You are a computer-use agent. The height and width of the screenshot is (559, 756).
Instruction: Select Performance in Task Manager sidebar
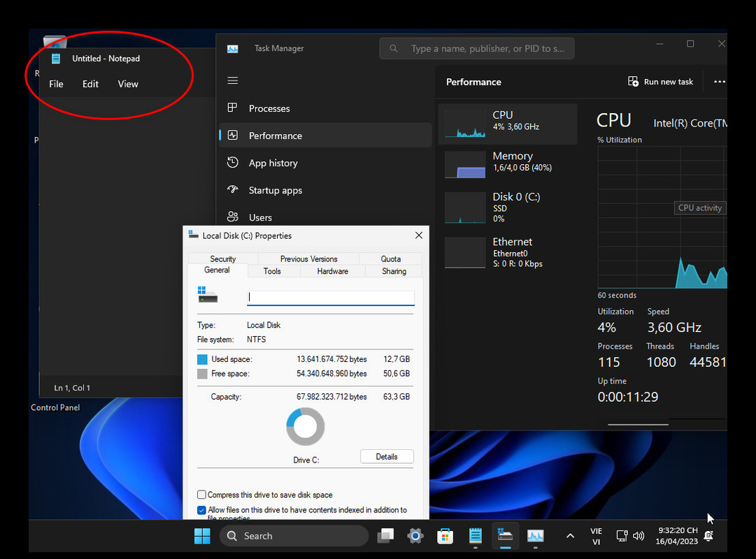325,136
